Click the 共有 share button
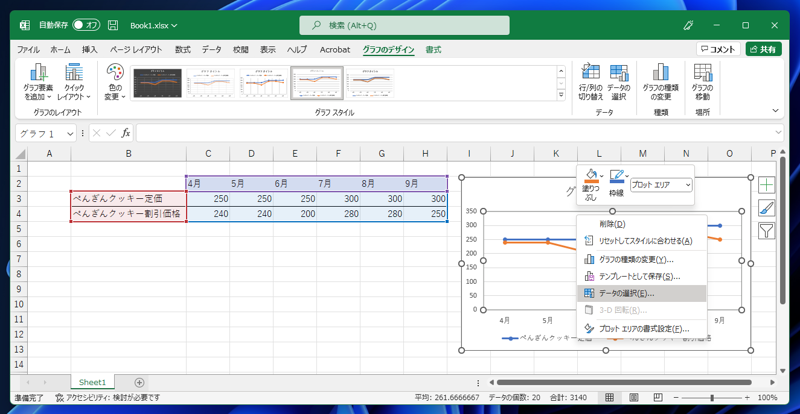 tap(763, 49)
